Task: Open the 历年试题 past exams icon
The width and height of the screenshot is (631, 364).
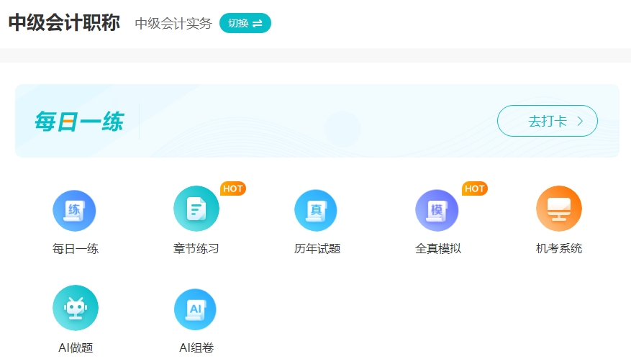Action: coord(316,210)
